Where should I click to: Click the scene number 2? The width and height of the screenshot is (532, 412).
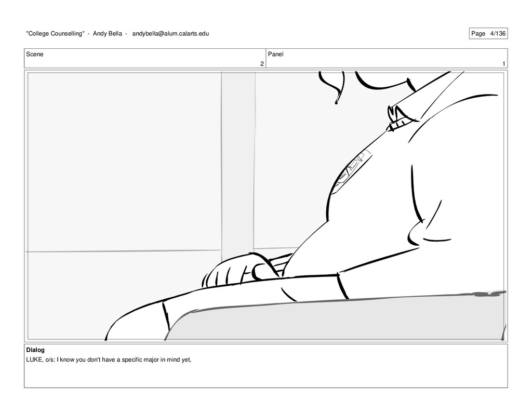[262, 64]
